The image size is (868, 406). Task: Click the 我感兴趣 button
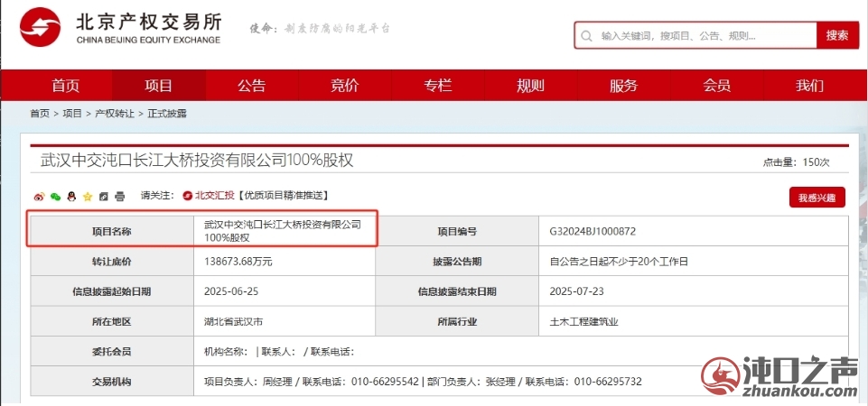click(x=817, y=198)
